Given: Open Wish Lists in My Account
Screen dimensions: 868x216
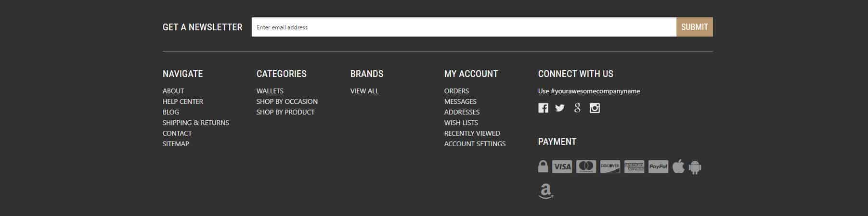Looking at the screenshot, I should 461,123.
